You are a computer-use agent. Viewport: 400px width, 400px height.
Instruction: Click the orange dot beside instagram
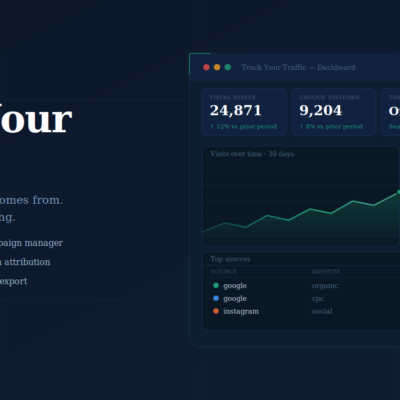pyautogui.click(x=216, y=311)
